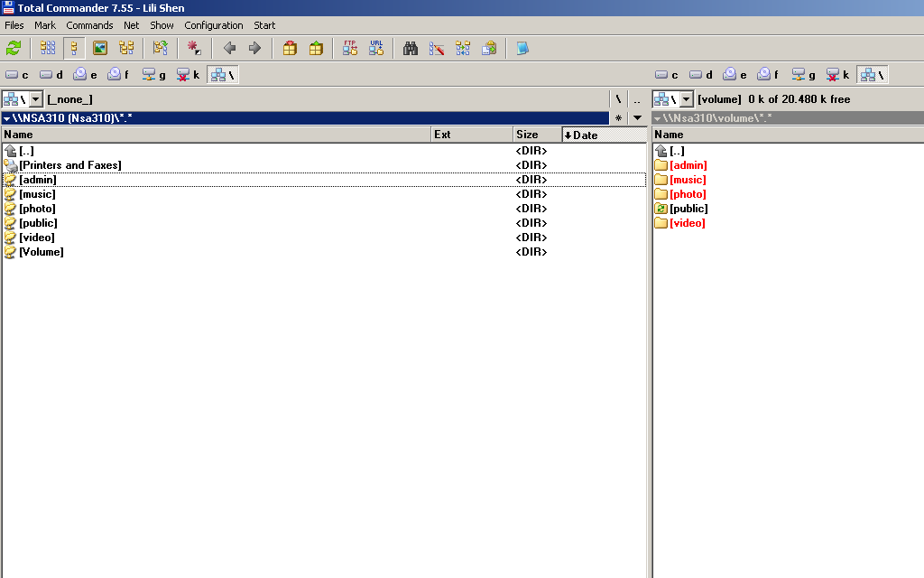This screenshot has width=924, height=578.
Task: Click the Unpack files icon
Action: point(316,49)
